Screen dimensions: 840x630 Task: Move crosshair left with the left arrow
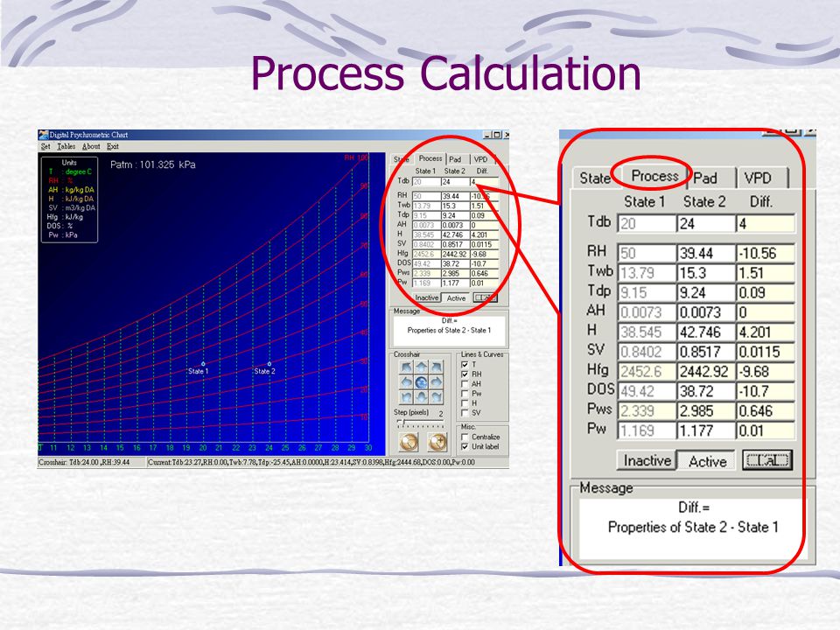pyautogui.click(x=407, y=382)
